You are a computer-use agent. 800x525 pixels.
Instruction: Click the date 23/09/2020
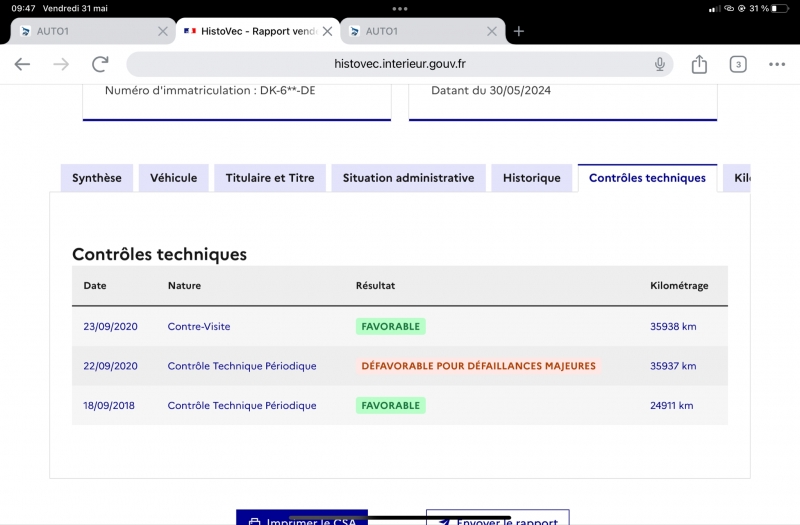111,327
